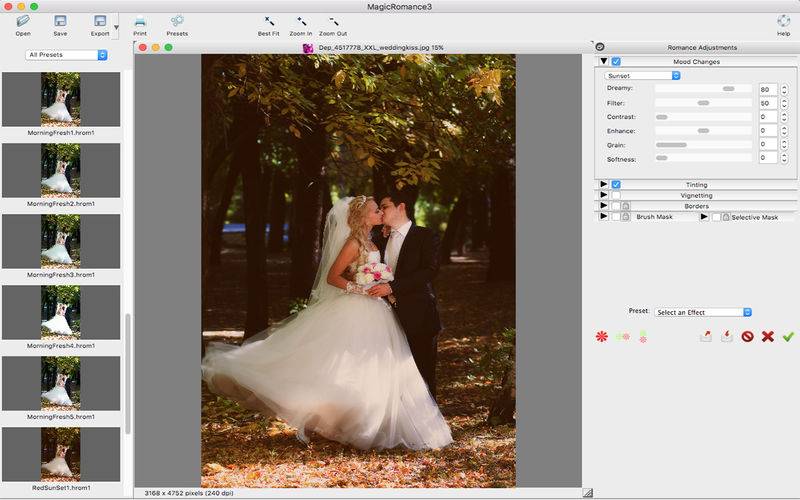Screen dimensions: 800x500
Task: Open the Sunset mood dropdown
Action: point(643,75)
